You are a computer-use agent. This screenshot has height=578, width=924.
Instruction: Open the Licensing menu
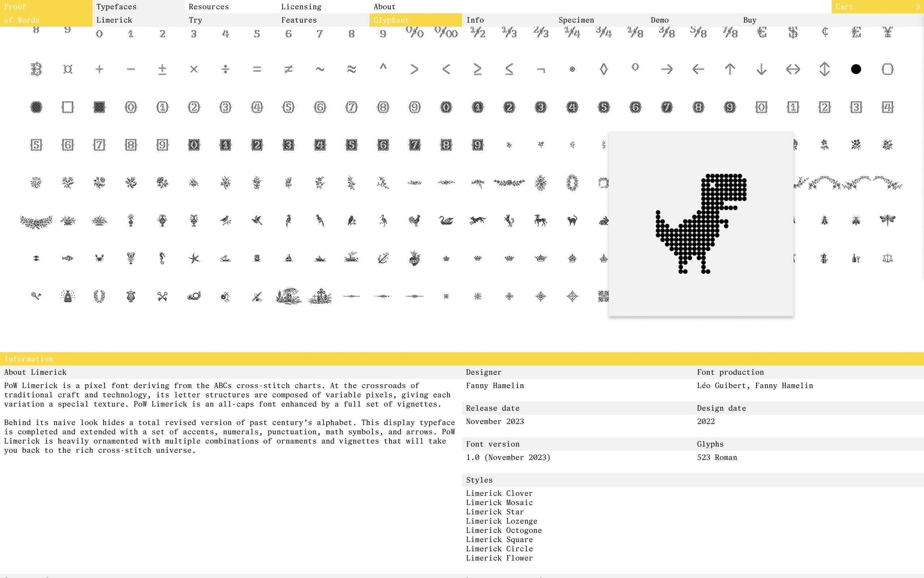point(301,6)
